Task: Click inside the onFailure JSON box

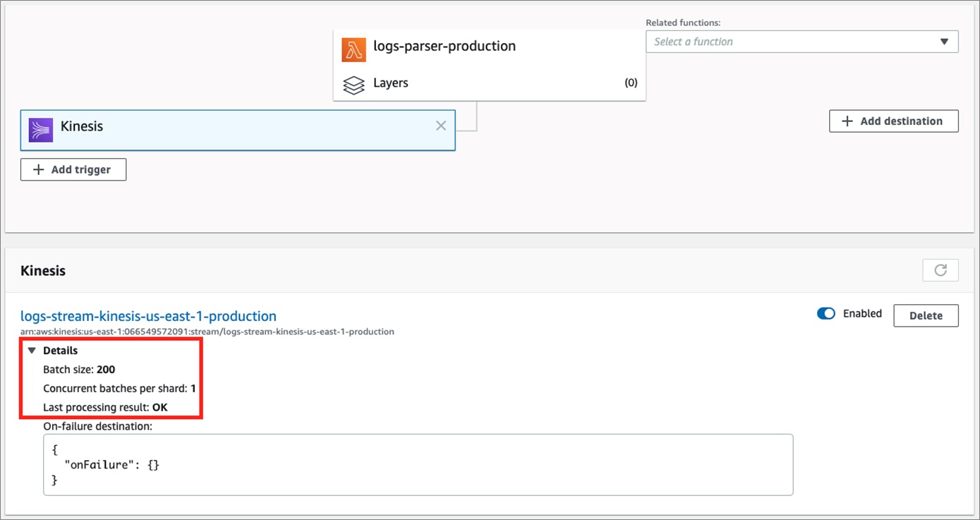Action: 418,464
